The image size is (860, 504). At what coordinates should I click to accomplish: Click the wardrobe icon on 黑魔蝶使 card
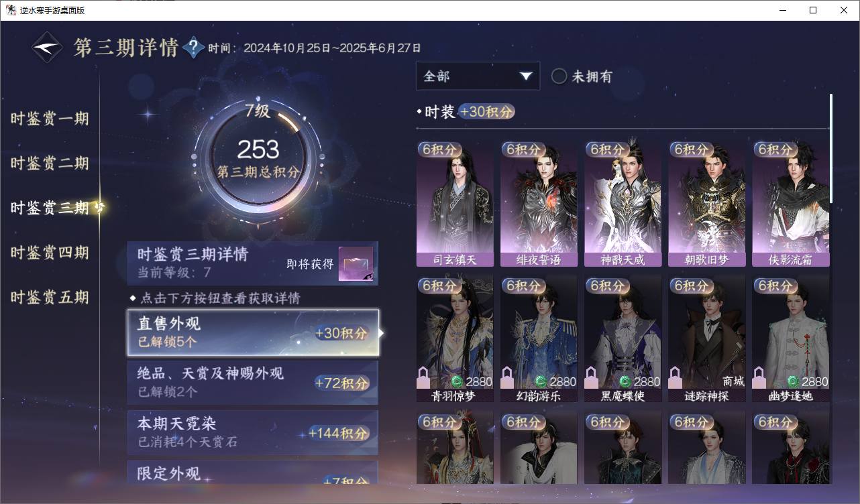pos(591,377)
